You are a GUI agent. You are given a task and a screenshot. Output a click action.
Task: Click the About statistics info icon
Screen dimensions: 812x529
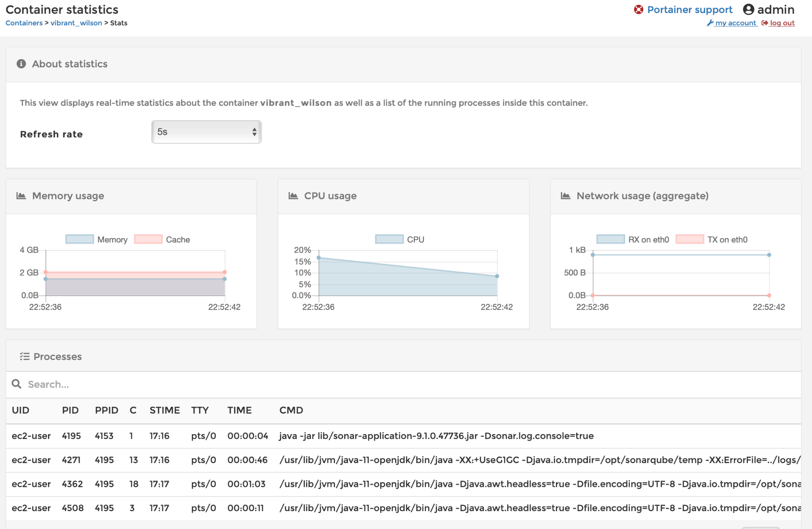21,64
